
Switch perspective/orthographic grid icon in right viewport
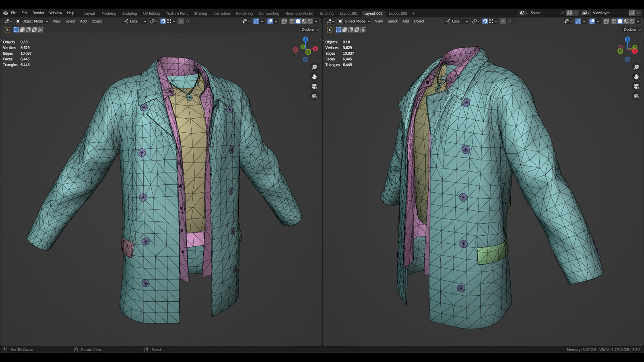point(636,96)
